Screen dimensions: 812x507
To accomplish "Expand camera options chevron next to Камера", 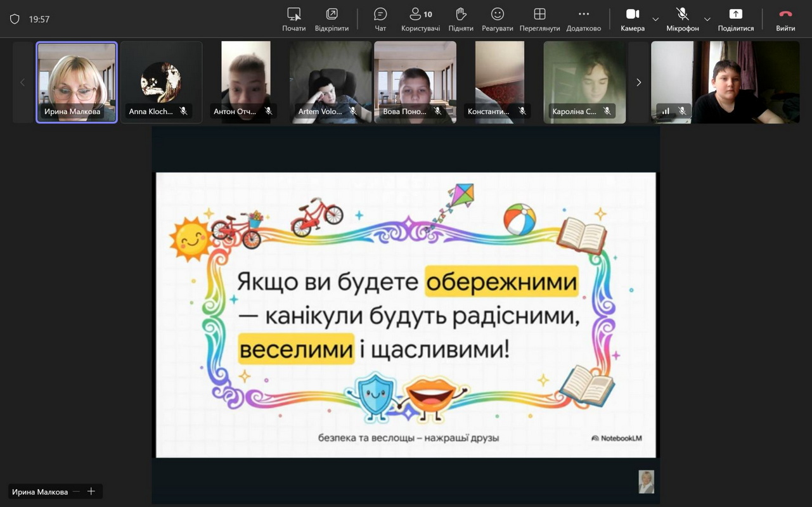I will point(655,20).
